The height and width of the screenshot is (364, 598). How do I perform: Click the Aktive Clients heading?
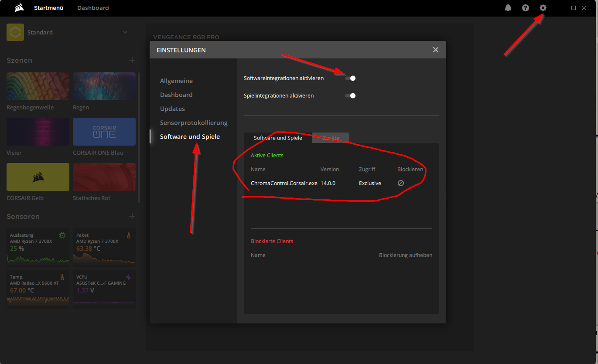(267, 155)
